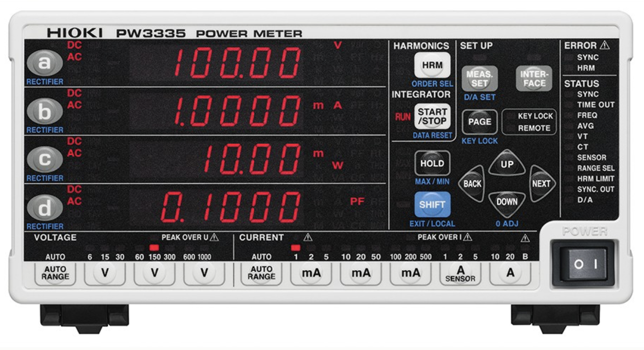Screen dimensions: 644x350
Task: Click the BACK arrow key
Action: 472,183
